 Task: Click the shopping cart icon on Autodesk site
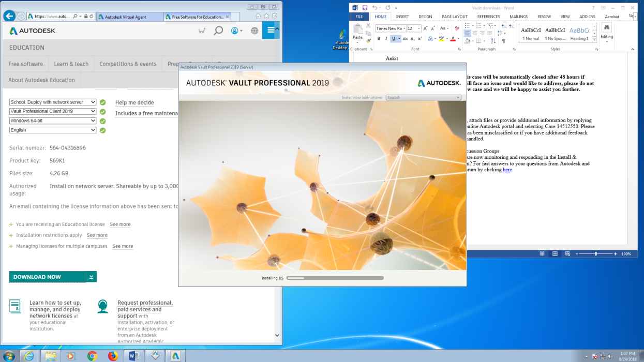coord(202,31)
